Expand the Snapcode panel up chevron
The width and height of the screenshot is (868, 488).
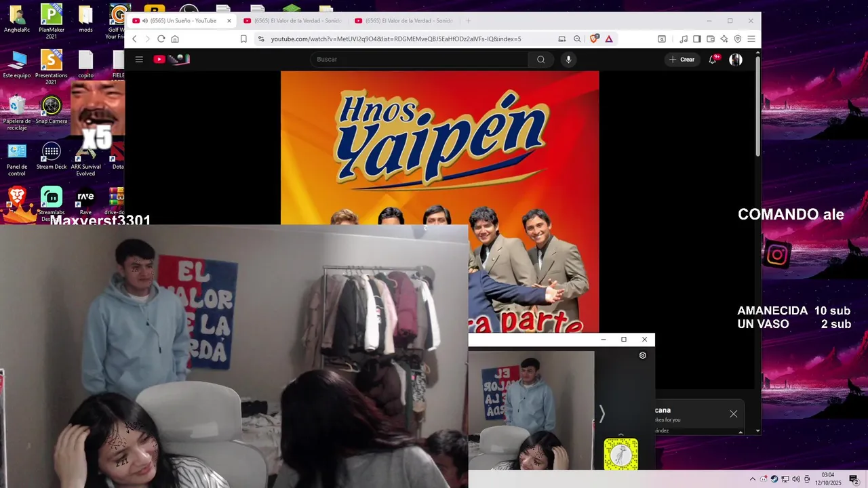[x=620, y=434]
